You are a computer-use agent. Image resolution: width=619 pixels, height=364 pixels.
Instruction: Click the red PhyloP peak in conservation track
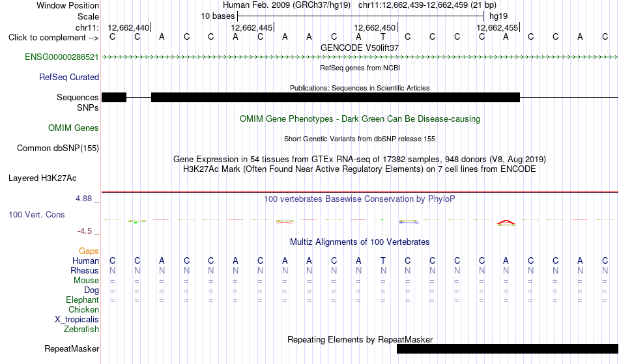pyautogui.click(x=506, y=223)
